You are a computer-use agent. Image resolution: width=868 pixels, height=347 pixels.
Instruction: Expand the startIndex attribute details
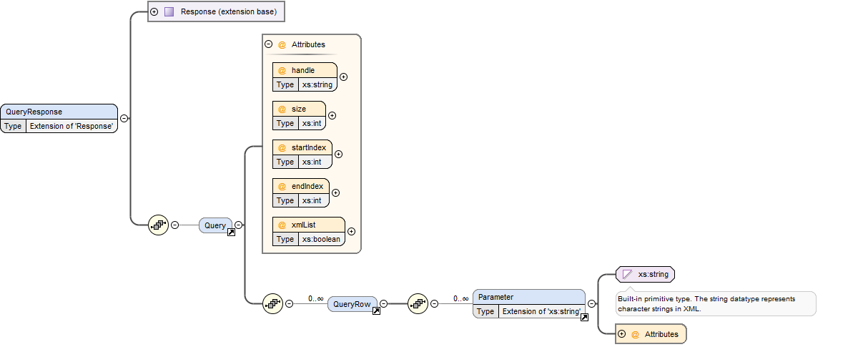[339, 154]
